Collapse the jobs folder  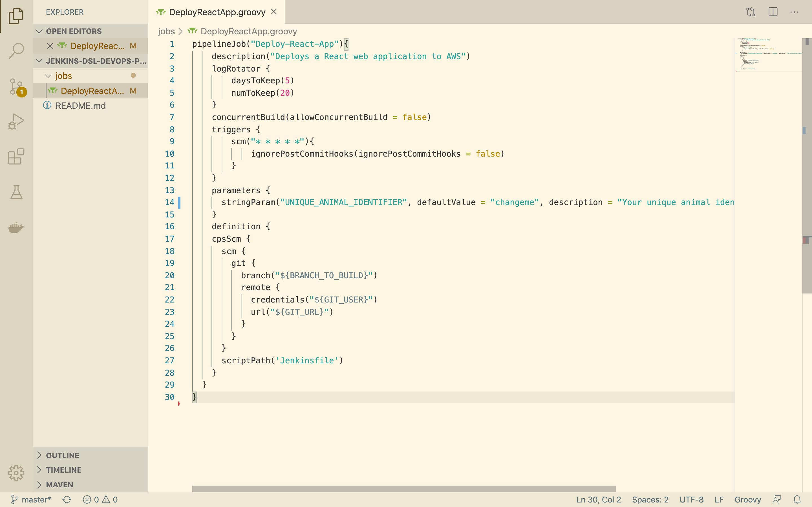point(48,76)
